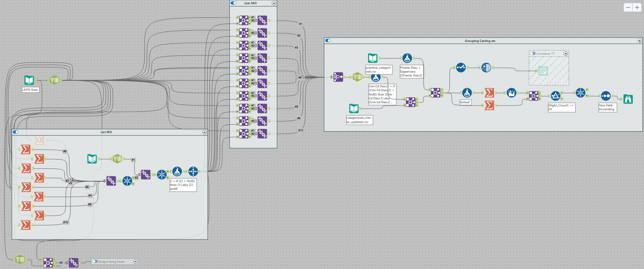Expand the Output long Form container
This screenshot has height=269, width=644.
point(135,262)
